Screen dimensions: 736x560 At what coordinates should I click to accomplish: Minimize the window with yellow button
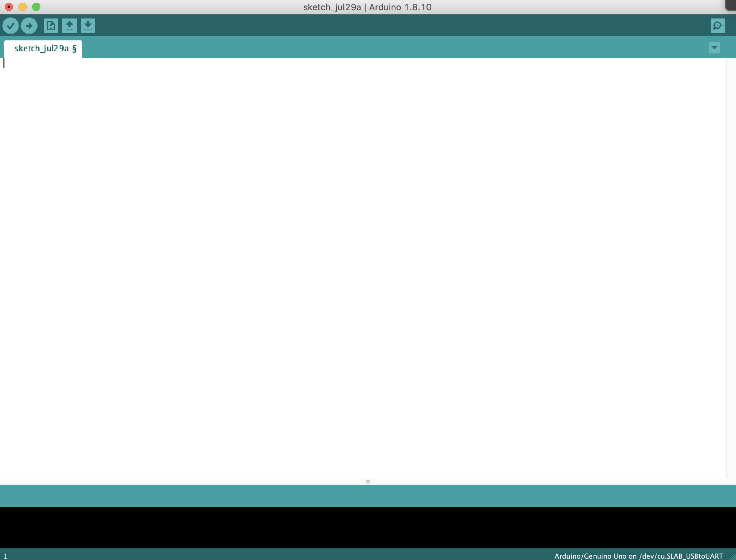[x=23, y=7]
